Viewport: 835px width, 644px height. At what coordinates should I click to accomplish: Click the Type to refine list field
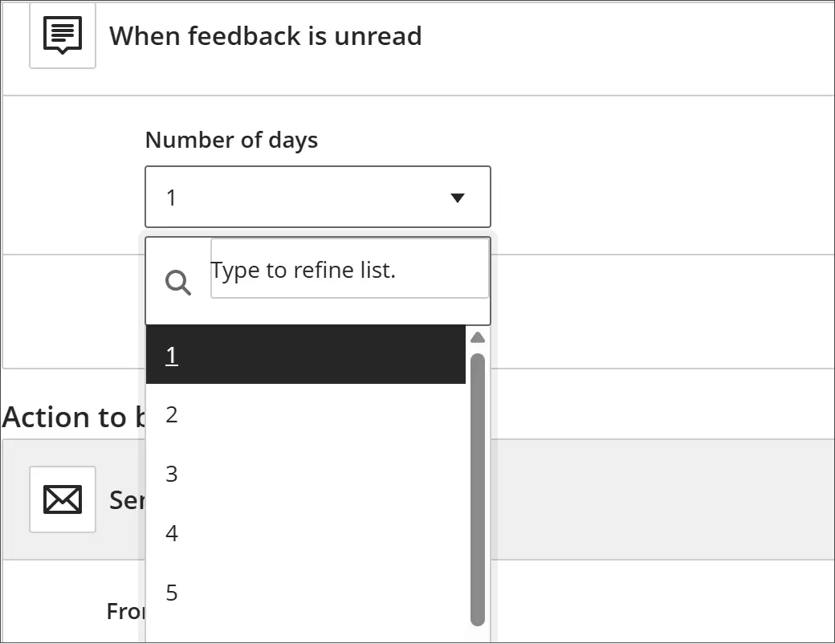[349, 270]
